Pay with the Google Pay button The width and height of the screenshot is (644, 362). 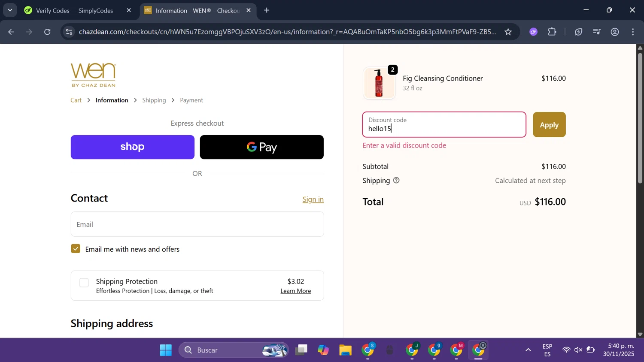click(262, 147)
